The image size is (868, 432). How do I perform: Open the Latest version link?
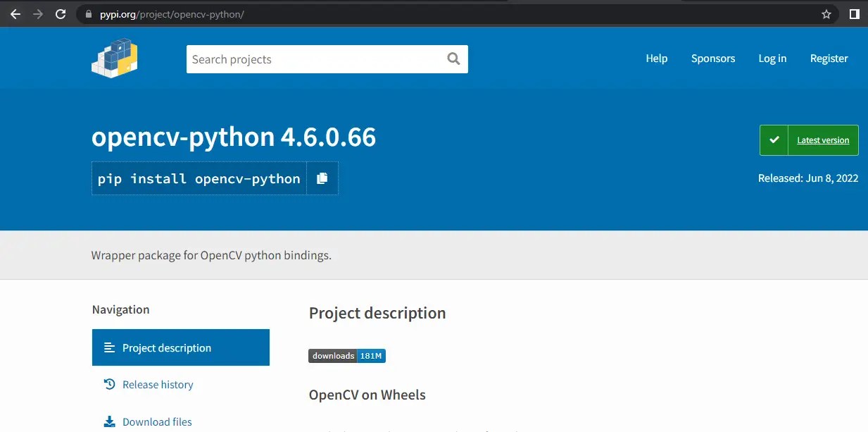click(822, 140)
